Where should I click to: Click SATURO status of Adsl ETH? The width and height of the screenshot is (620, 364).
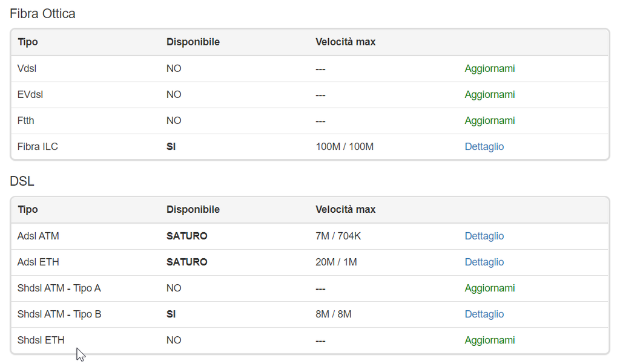pyautogui.click(x=186, y=262)
